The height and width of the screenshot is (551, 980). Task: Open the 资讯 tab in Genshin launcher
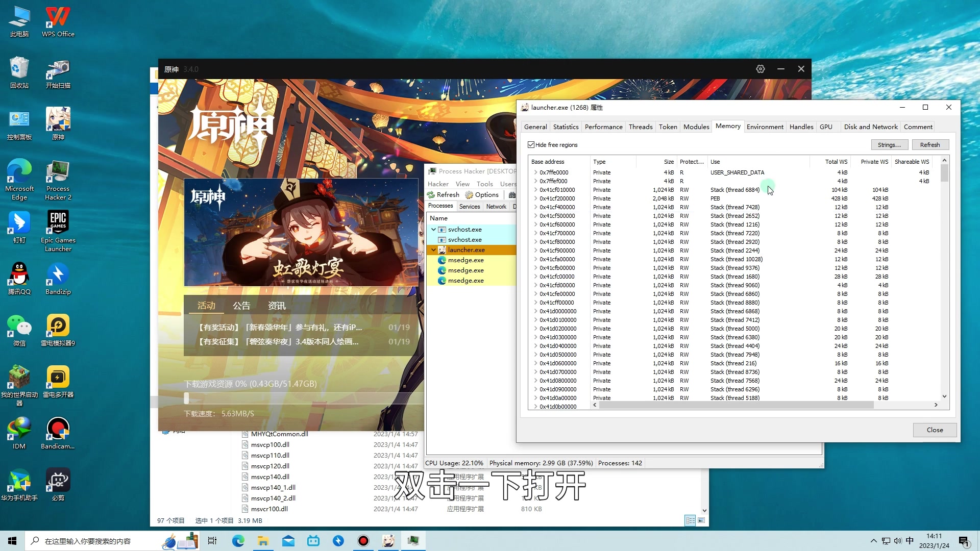(277, 306)
